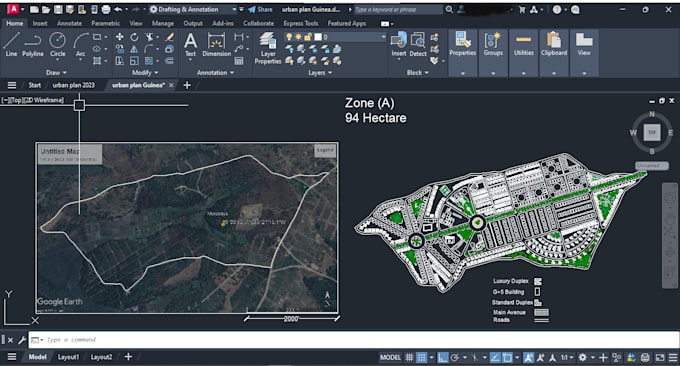Select the Line drawing tool
Viewport: 680px width, 366px height.
click(11, 44)
